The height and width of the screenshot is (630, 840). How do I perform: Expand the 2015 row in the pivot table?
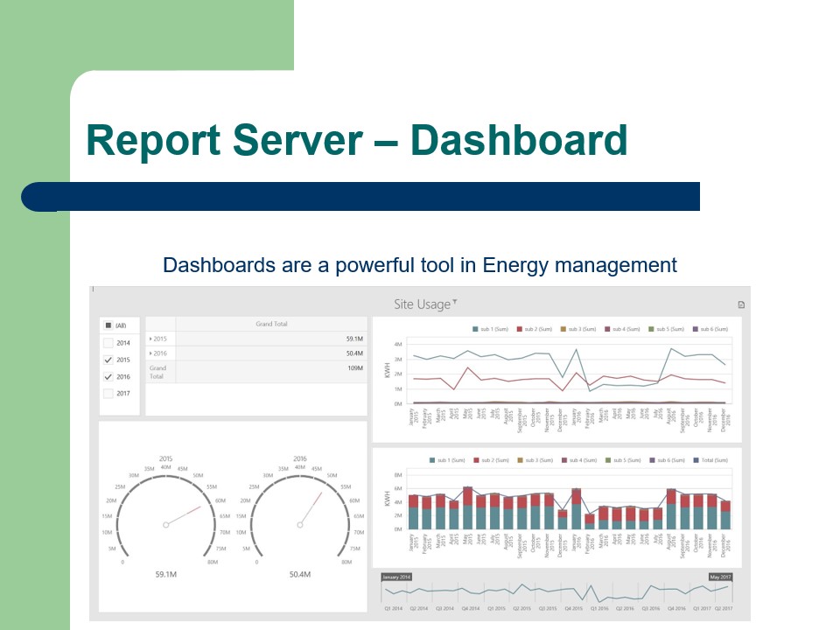(x=150, y=339)
